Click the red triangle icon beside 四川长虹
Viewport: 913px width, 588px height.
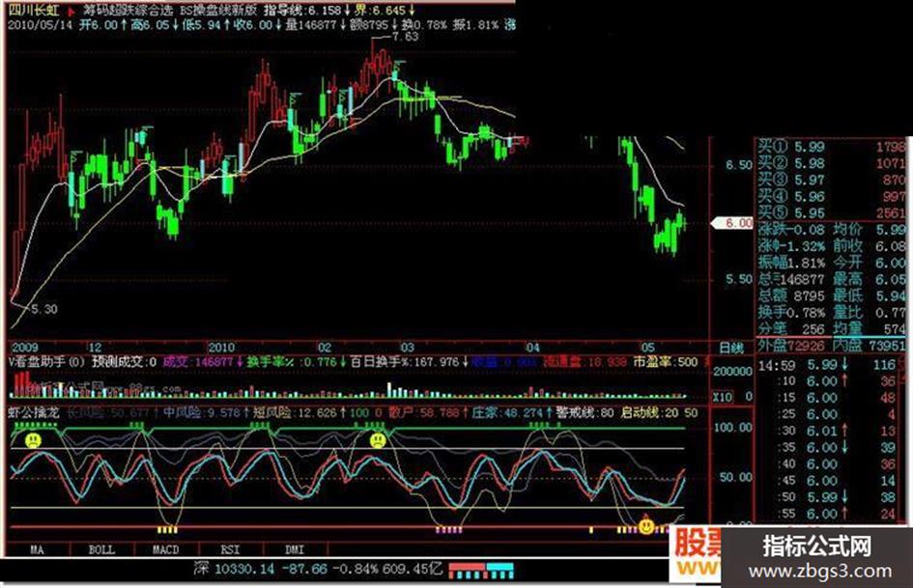click(x=71, y=11)
